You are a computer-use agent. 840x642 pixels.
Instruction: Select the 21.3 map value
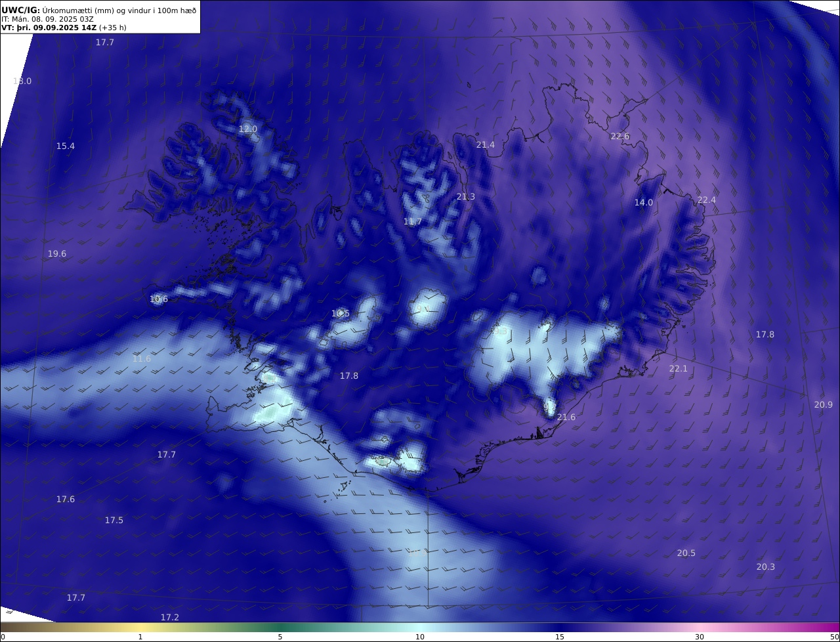(466, 197)
